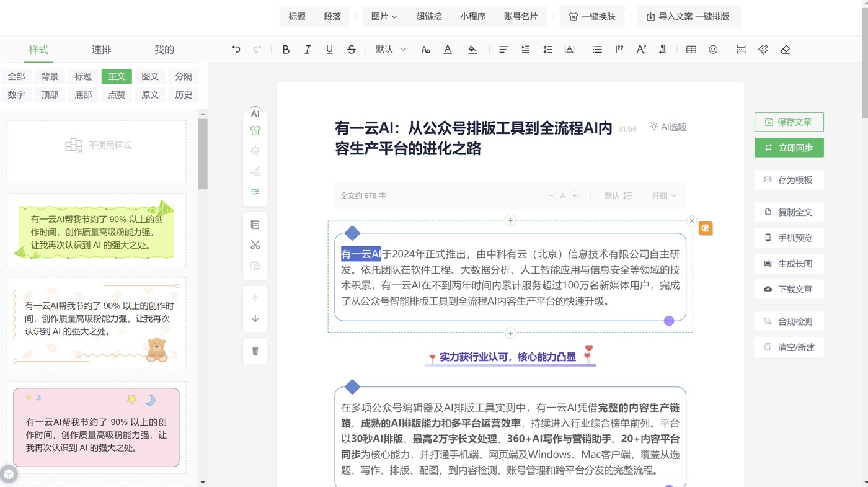Move block down with arrow icon
Screen dimensions: 868x487
255,319
